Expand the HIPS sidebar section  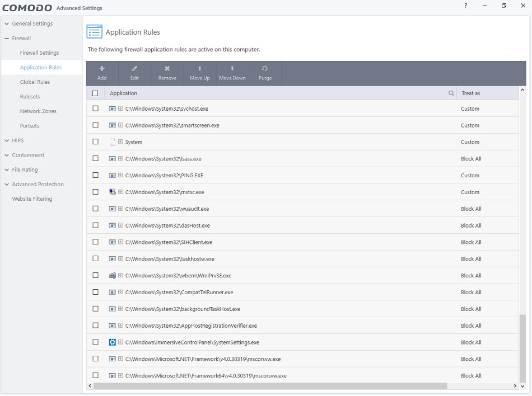click(7, 140)
